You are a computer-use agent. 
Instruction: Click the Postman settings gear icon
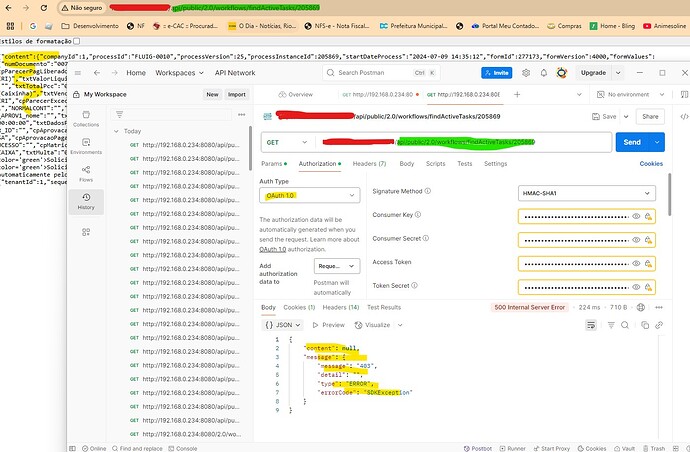point(527,73)
